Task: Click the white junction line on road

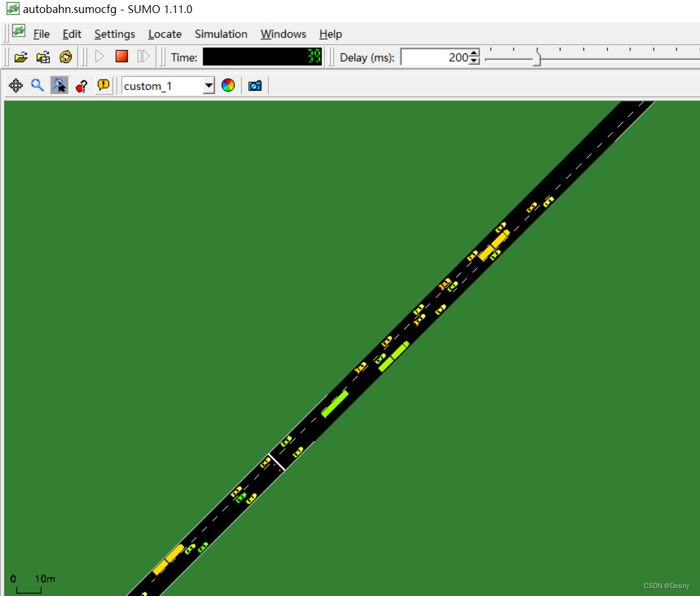Action: click(277, 462)
